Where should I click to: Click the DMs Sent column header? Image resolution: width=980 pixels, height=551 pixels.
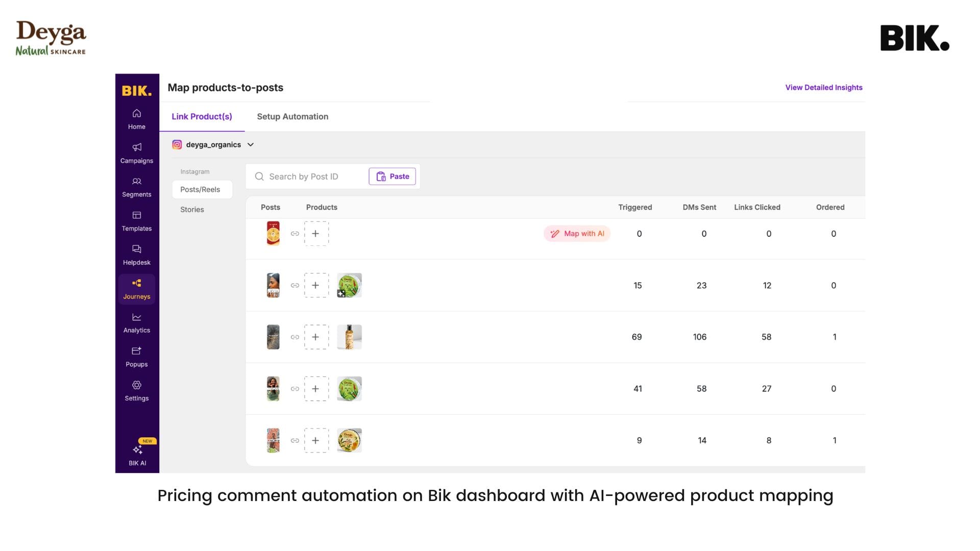699,208
